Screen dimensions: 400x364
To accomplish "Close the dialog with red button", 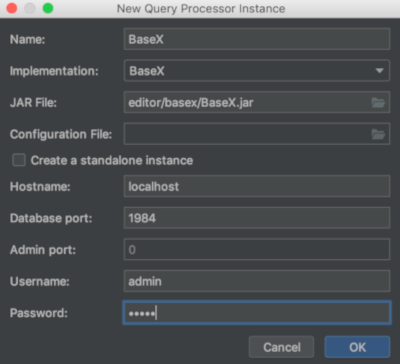I will tap(12, 8).
